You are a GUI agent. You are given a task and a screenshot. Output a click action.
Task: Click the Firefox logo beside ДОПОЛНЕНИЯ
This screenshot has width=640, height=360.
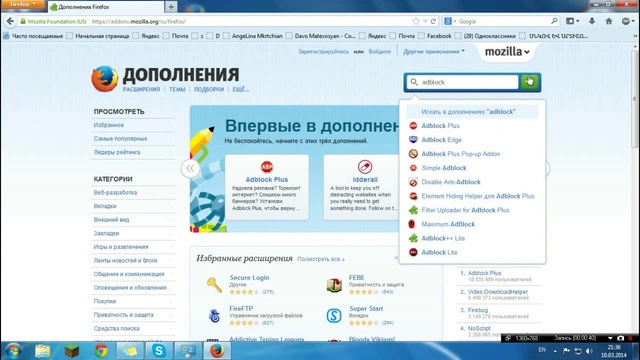coord(105,79)
